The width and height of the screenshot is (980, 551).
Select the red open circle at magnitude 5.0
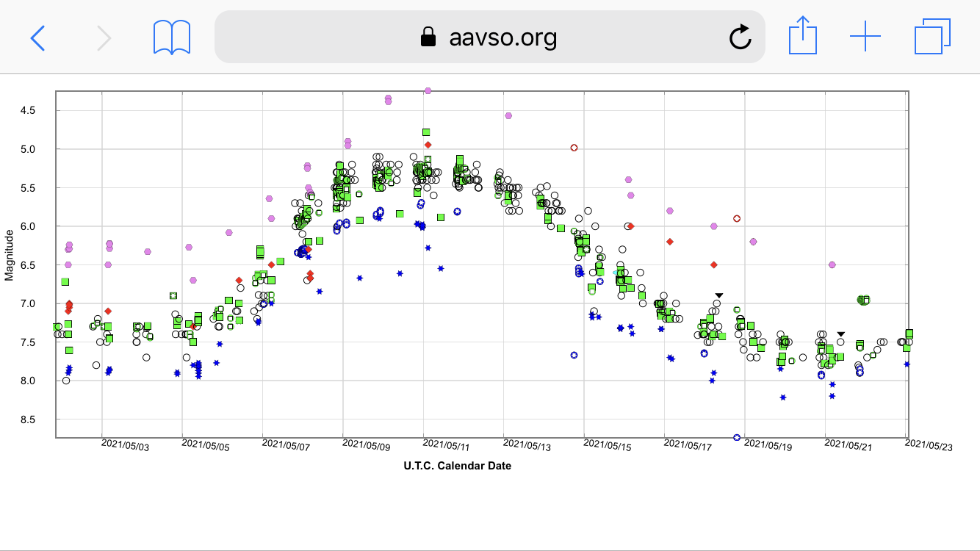574,148
